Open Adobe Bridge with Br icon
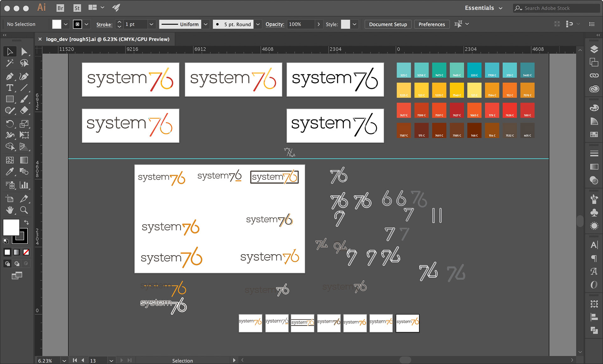603x364 pixels. tap(60, 8)
